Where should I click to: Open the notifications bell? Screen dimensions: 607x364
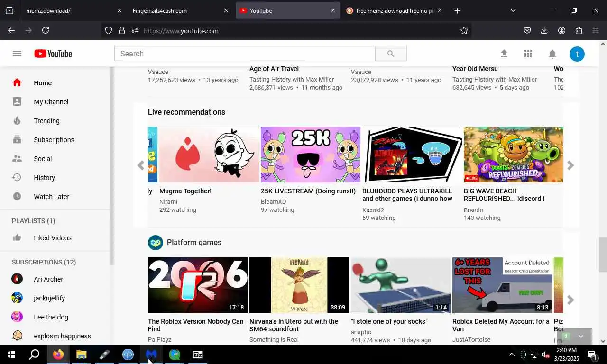tap(552, 54)
